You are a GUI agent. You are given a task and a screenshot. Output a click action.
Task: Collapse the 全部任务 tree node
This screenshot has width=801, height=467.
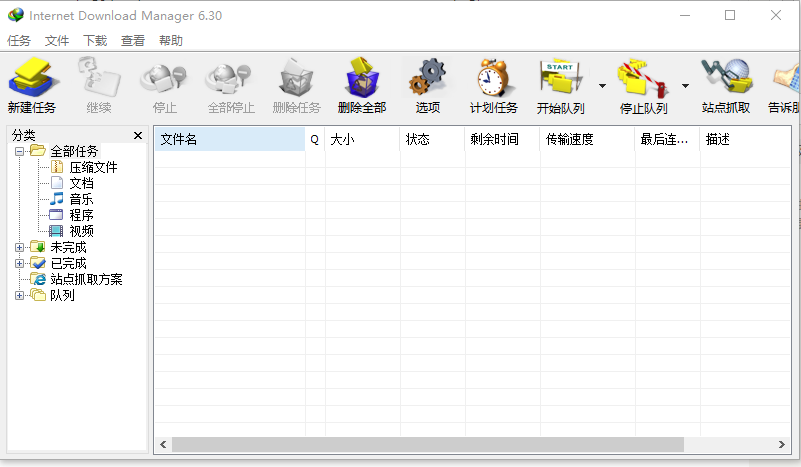(x=19, y=151)
